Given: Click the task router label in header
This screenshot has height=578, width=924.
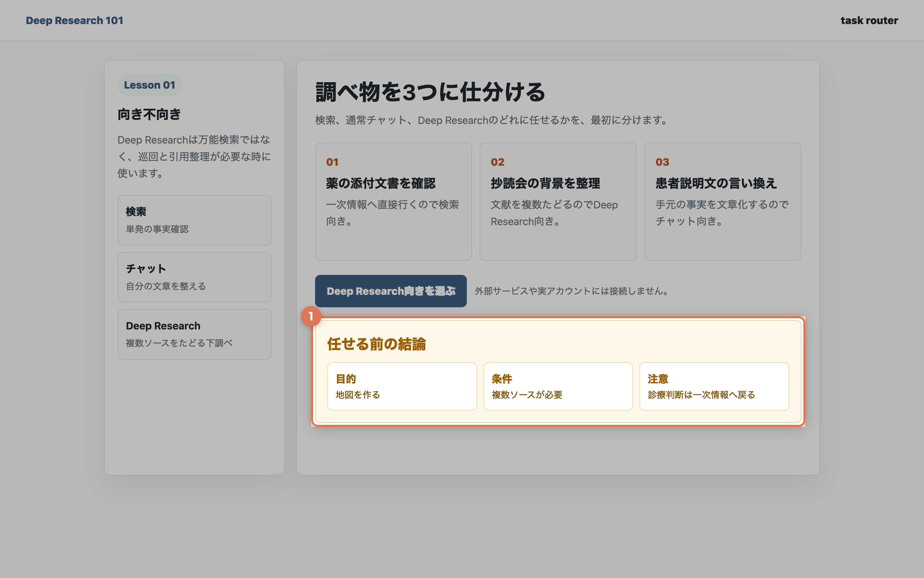Looking at the screenshot, I should [x=869, y=20].
